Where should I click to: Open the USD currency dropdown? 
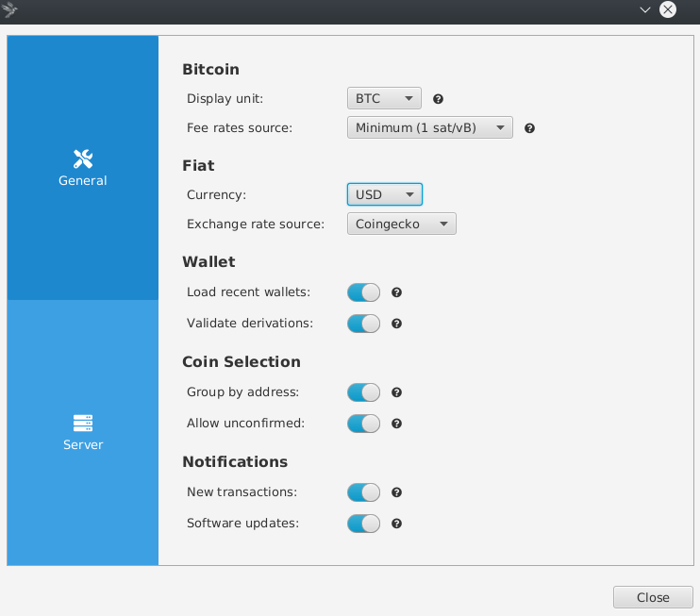coord(384,194)
